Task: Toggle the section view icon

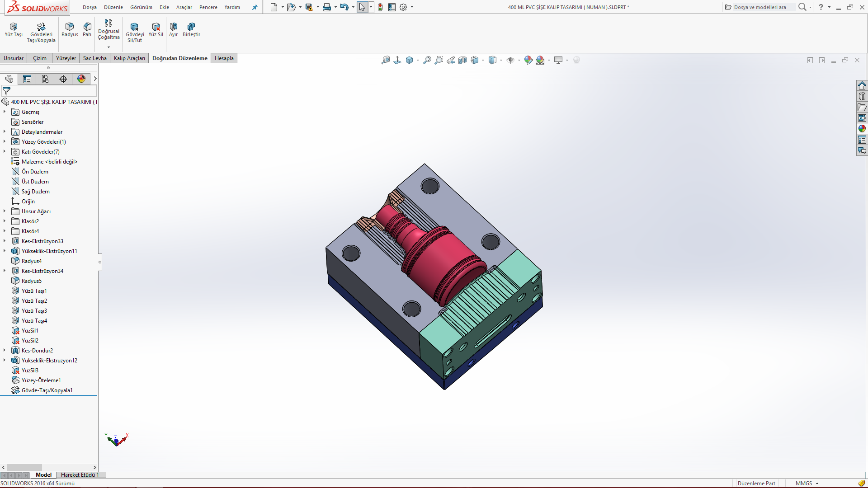Action: pos(462,60)
